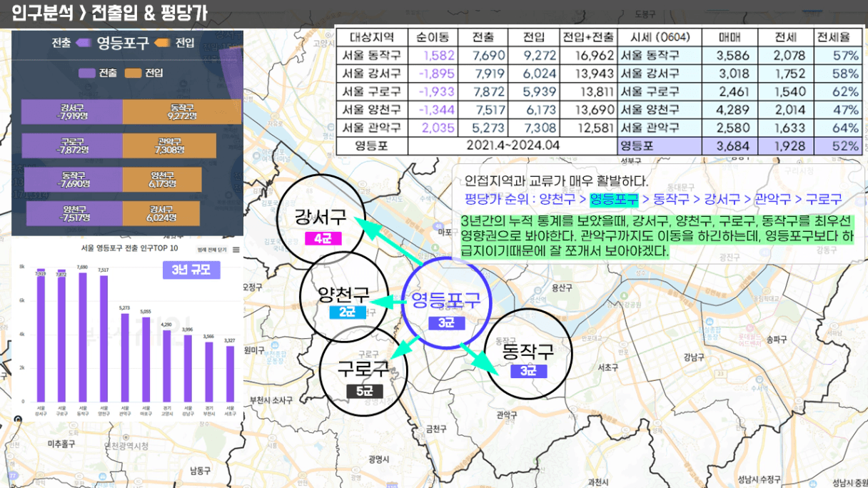Select the 양천구 -7,517명 outflow bar
The width and height of the screenshot is (868, 488).
[74, 213]
